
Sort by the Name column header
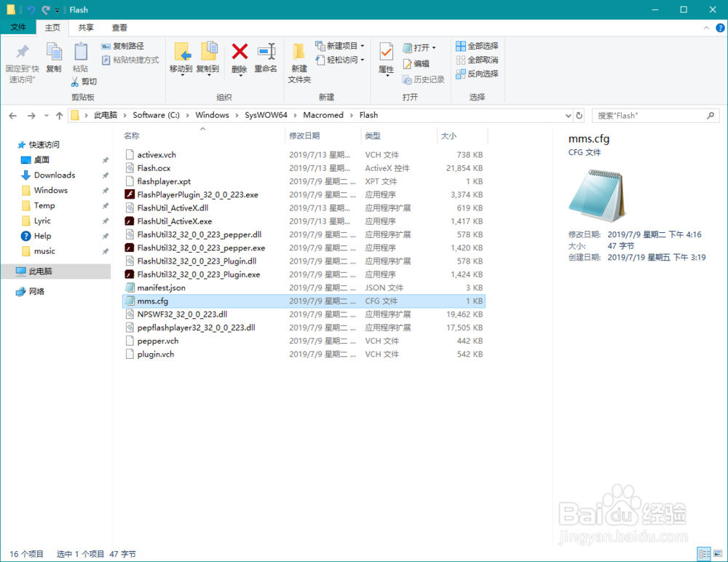203,135
